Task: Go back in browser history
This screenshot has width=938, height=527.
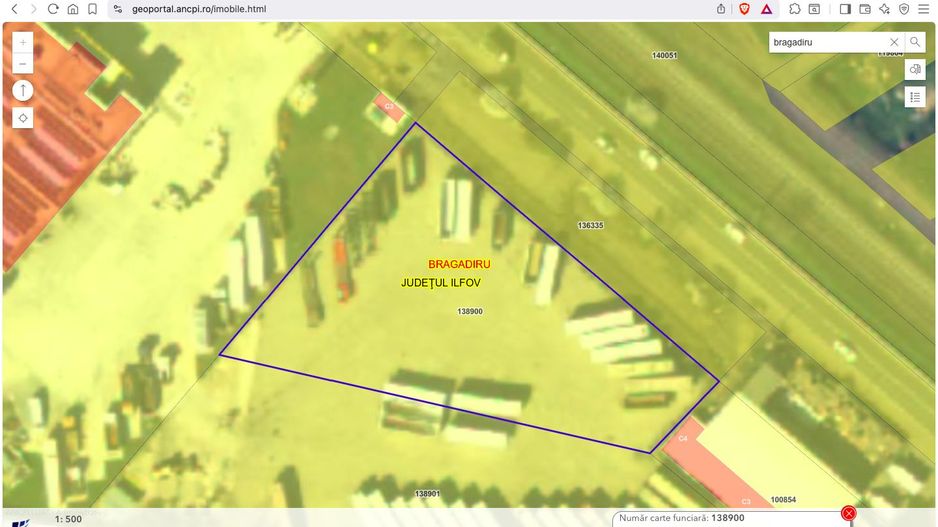Action: [x=15, y=9]
